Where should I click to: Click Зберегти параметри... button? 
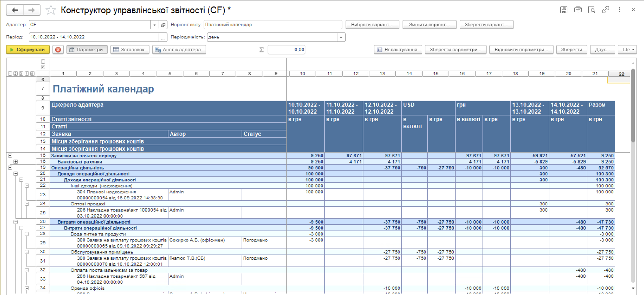pos(455,49)
